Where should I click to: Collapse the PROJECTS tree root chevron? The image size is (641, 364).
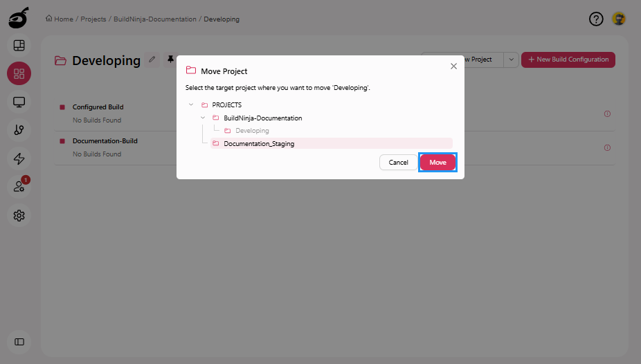coord(191,105)
